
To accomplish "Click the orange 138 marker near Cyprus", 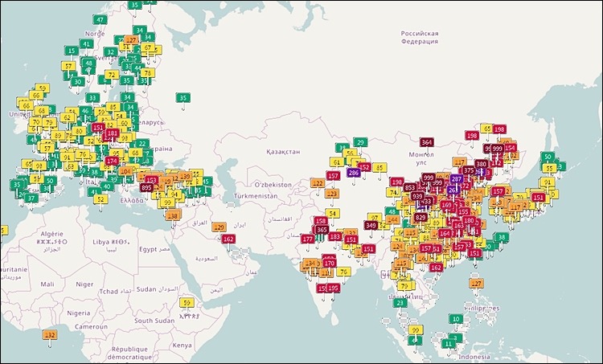I will tap(172, 215).
